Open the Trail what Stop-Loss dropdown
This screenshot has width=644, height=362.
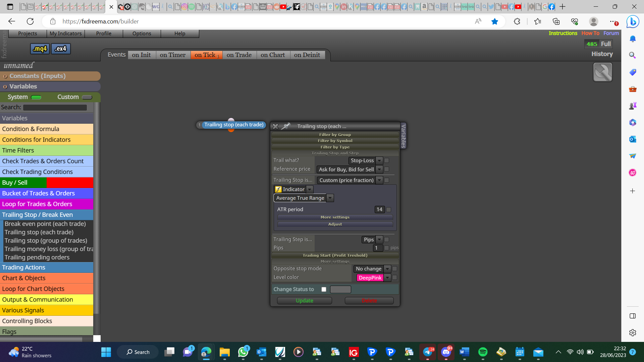(366, 161)
